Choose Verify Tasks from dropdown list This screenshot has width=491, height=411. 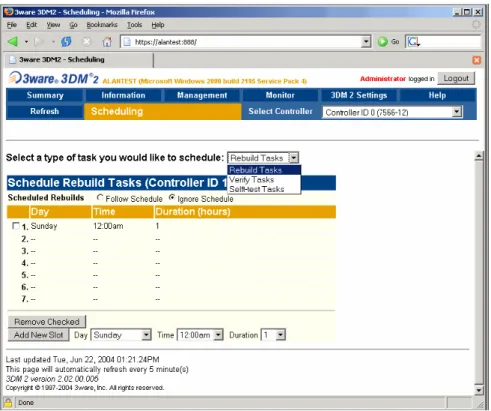pyautogui.click(x=264, y=180)
